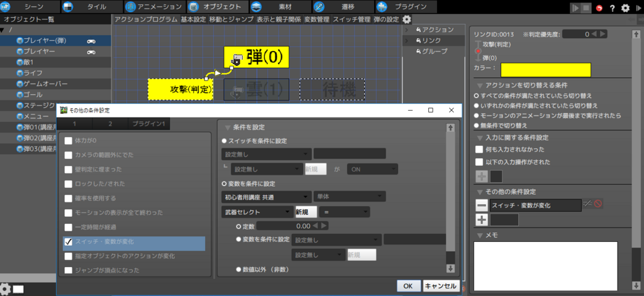The height and width of the screenshot is (296, 644).
Task: Select 無条件で切り替え radio button
Action: coord(477,125)
